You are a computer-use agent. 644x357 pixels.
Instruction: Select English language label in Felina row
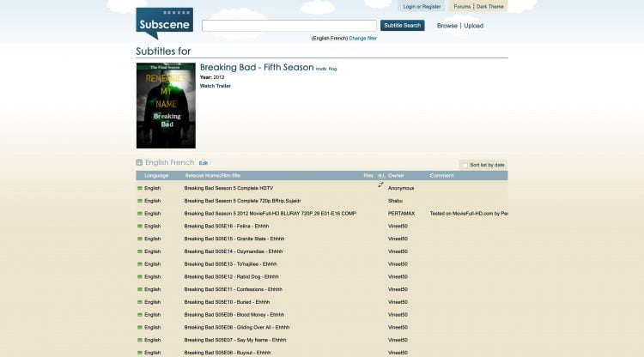point(152,227)
